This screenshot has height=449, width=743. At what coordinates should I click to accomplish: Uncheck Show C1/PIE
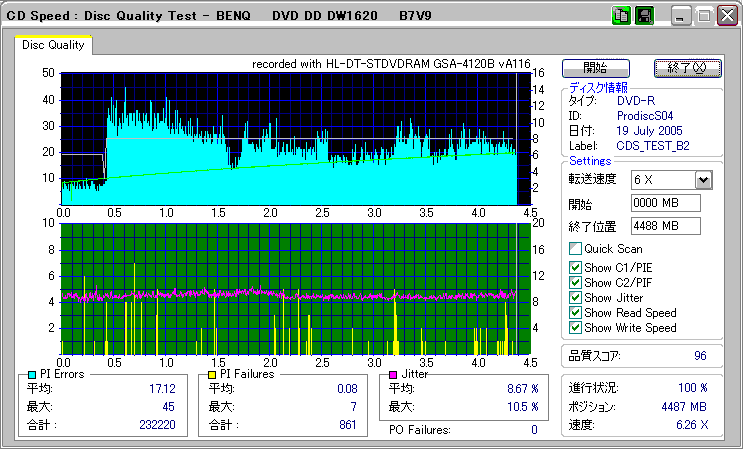tap(575, 267)
